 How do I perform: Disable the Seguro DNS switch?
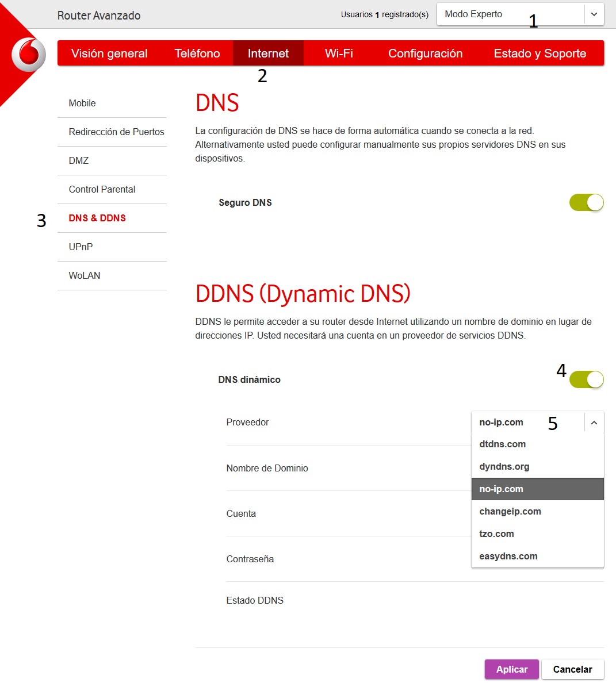coord(586,202)
